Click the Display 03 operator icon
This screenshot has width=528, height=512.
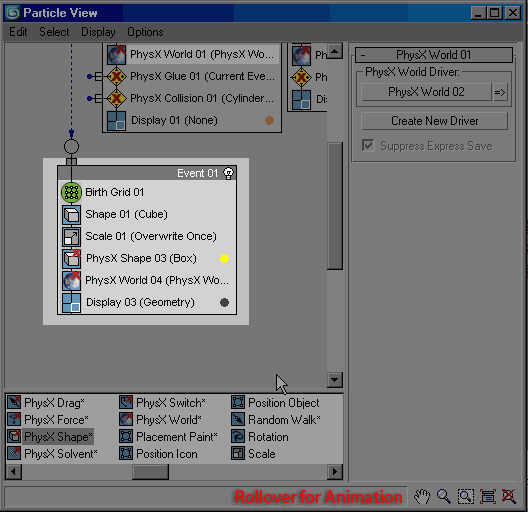(x=71, y=302)
